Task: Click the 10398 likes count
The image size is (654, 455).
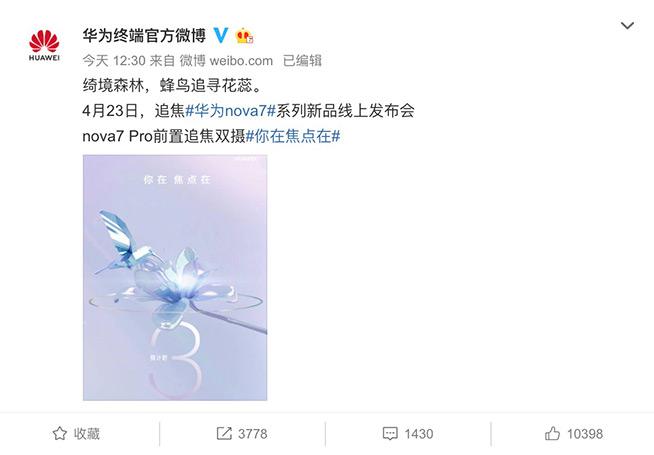Action: click(585, 434)
